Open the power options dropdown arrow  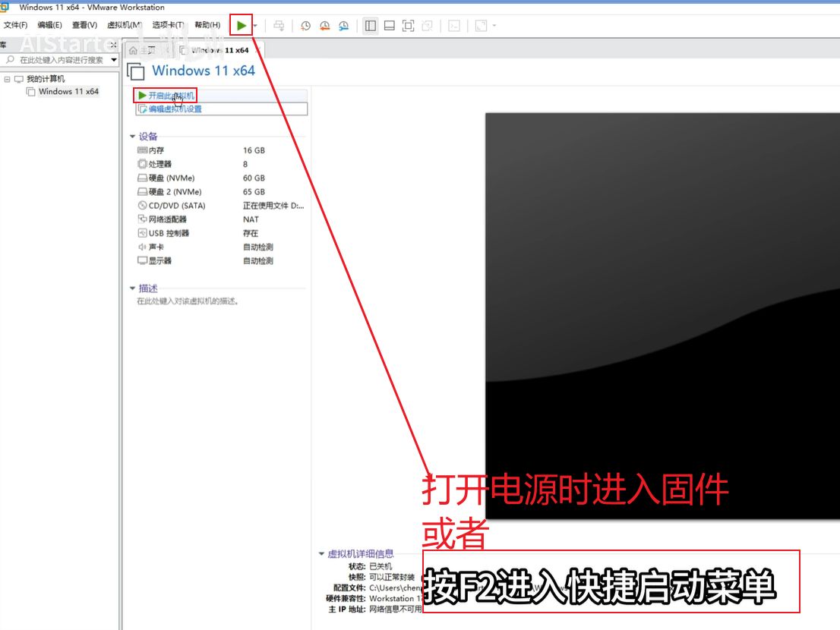(255, 26)
